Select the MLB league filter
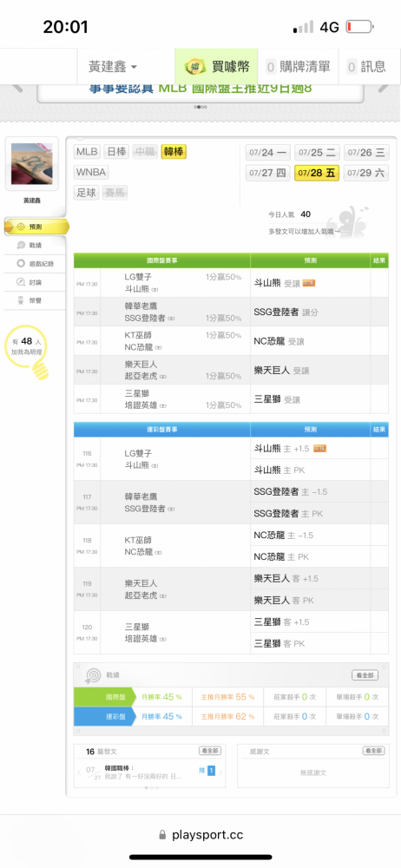 (87, 152)
